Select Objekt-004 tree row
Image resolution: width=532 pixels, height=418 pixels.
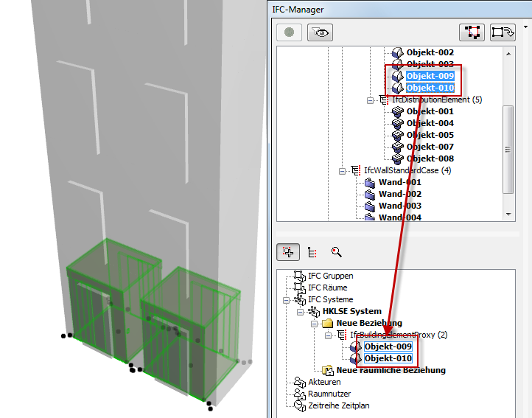(x=430, y=123)
